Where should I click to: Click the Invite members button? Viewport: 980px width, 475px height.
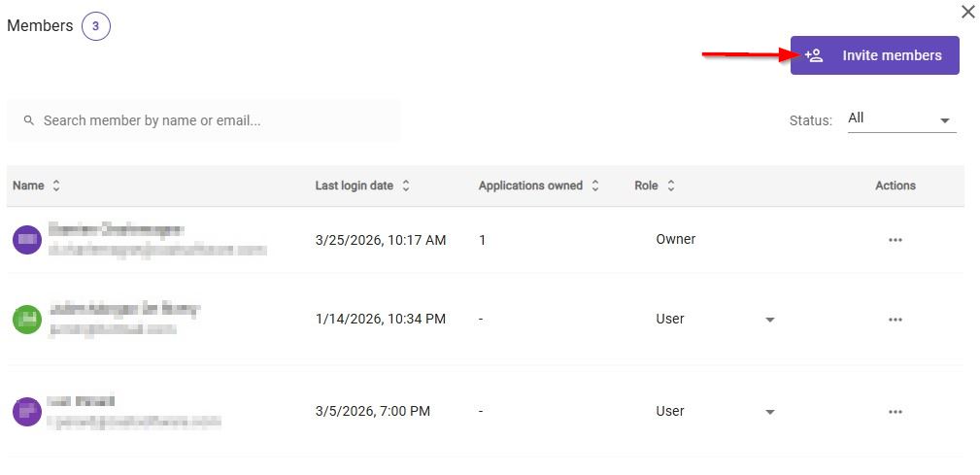(874, 55)
